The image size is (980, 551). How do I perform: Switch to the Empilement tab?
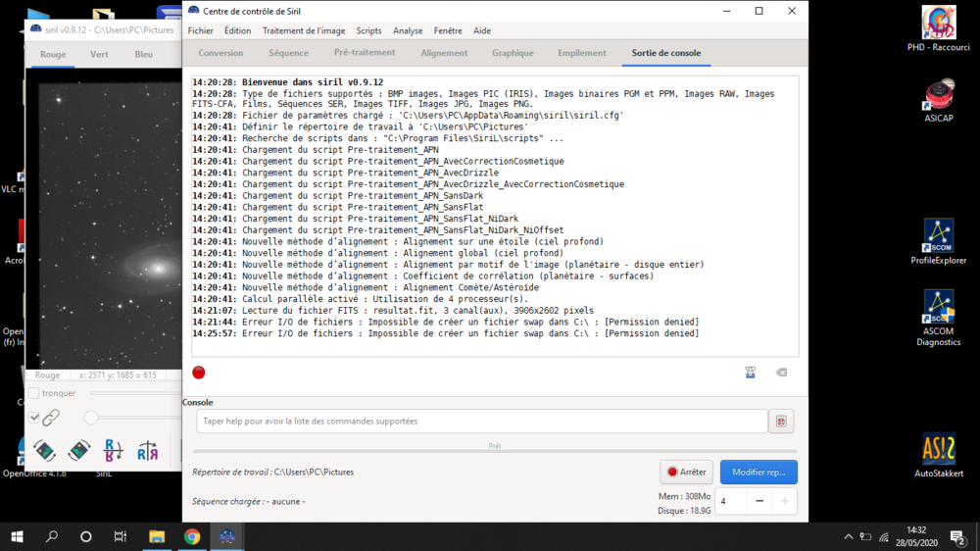coord(582,53)
